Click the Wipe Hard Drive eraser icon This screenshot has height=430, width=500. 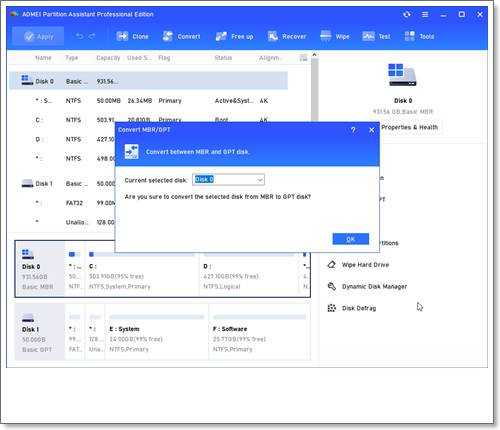[331, 265]
